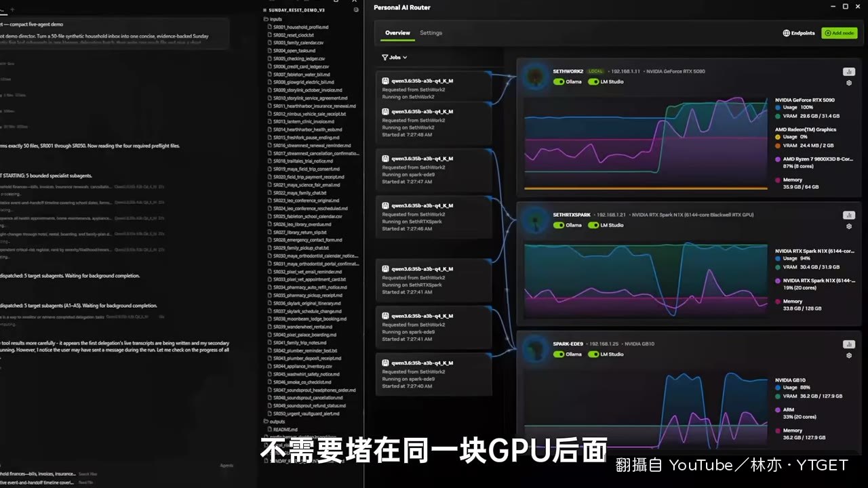Open the SETHRTXSPARK node gear settings
The height and width of the screenshot is (488, 868).
click(x=849, y=226)
